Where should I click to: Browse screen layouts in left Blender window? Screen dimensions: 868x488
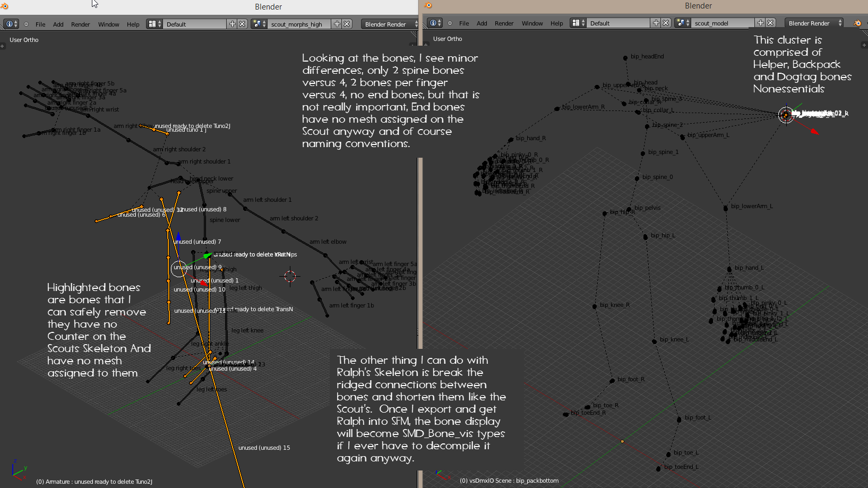(x=154, y=24)
